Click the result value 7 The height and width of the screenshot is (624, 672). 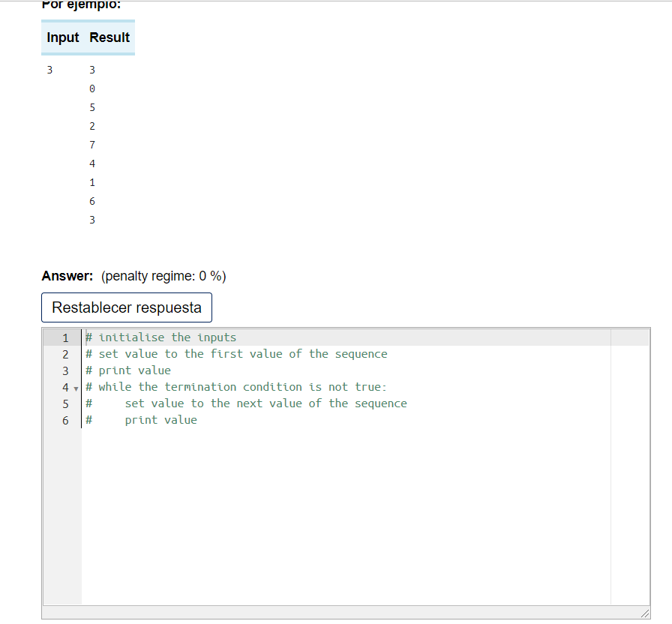tap(92, 145)
